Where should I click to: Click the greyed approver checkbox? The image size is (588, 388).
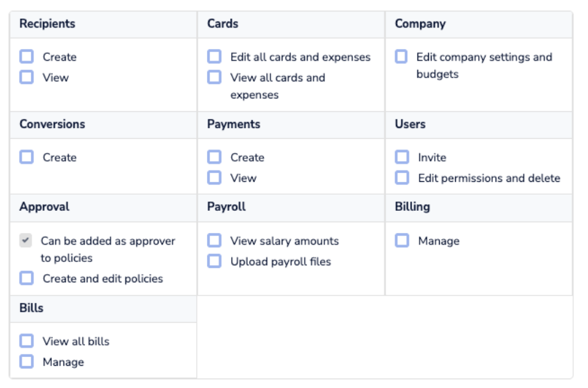pos(26,240)
